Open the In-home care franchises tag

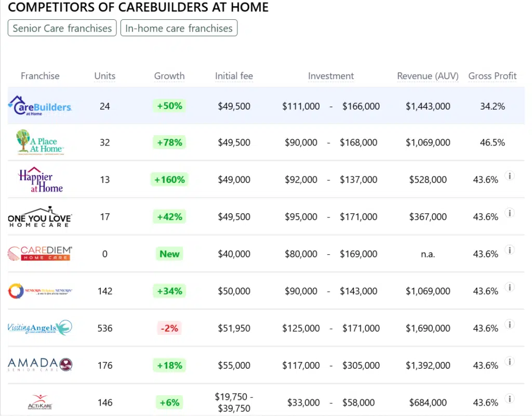pyautogui.click(x=179, y=28)
